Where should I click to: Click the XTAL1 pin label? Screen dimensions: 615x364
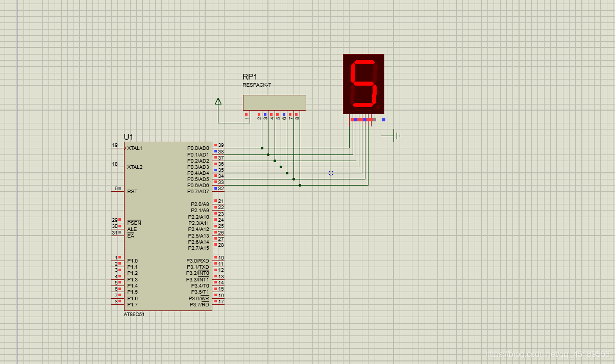tap(135, 148)
